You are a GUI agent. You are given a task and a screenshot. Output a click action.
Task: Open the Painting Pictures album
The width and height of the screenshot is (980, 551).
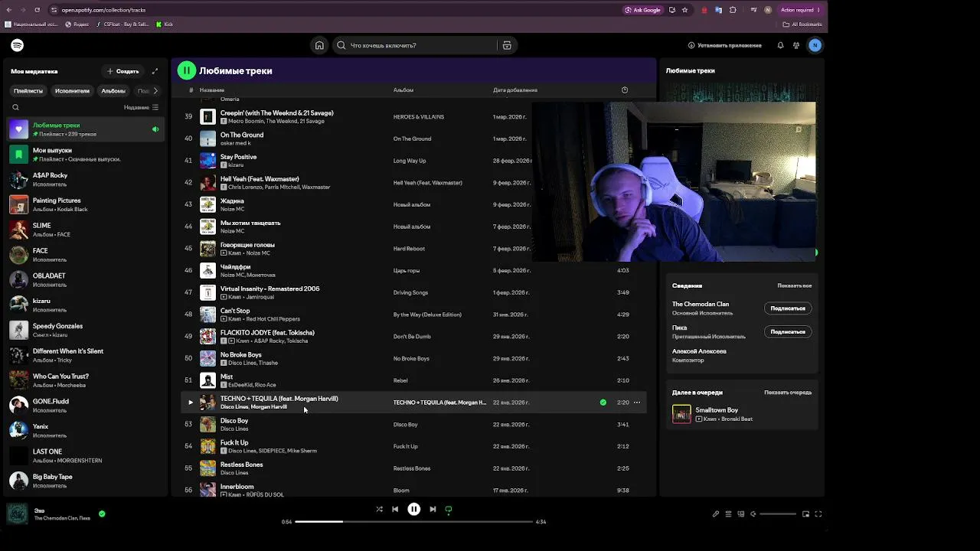coord(87,205)
